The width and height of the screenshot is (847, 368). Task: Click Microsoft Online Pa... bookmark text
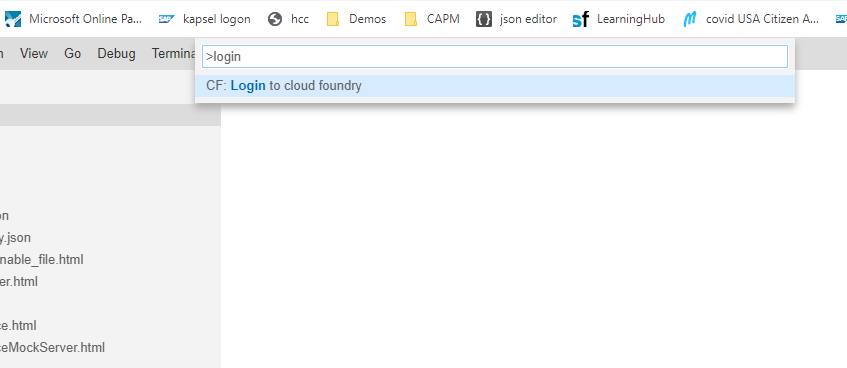coord(85,19)
